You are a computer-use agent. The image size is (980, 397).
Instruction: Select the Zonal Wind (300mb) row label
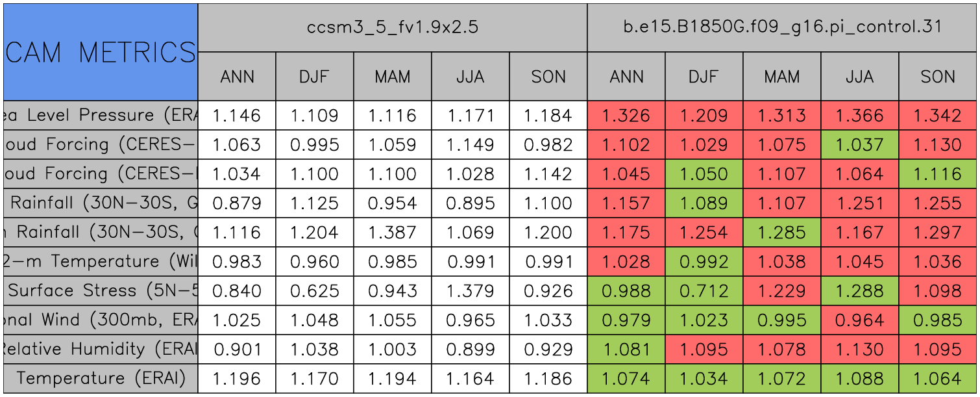tap(101, 320)
